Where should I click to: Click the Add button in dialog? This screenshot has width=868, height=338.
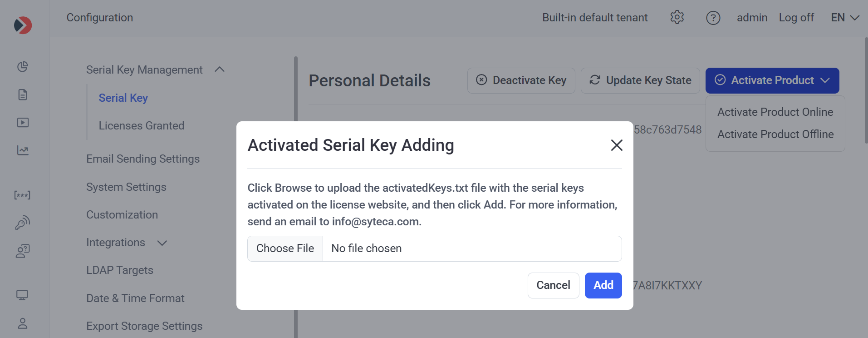tap(603, 285)
